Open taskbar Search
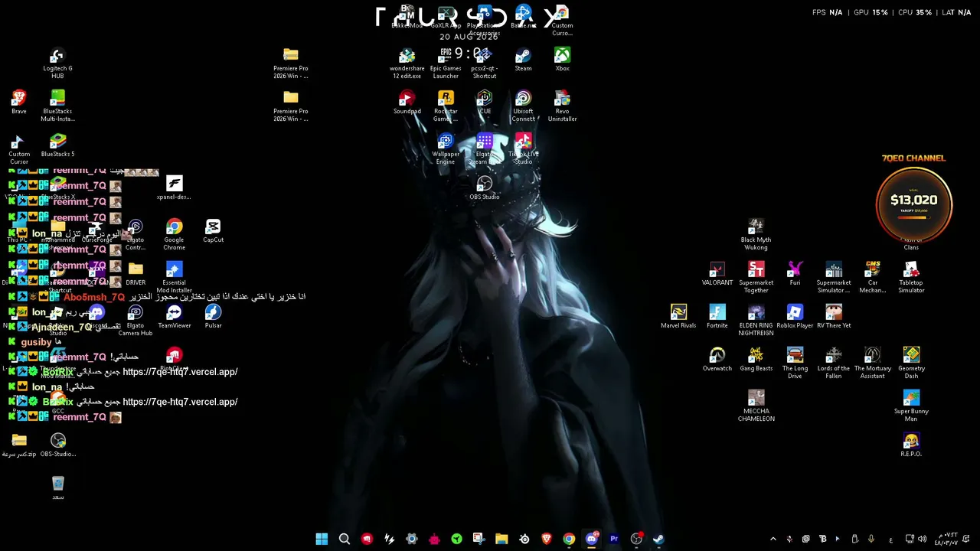Image resolution: width=980 pixels, height=551 pixels. [x=345, y=539]
